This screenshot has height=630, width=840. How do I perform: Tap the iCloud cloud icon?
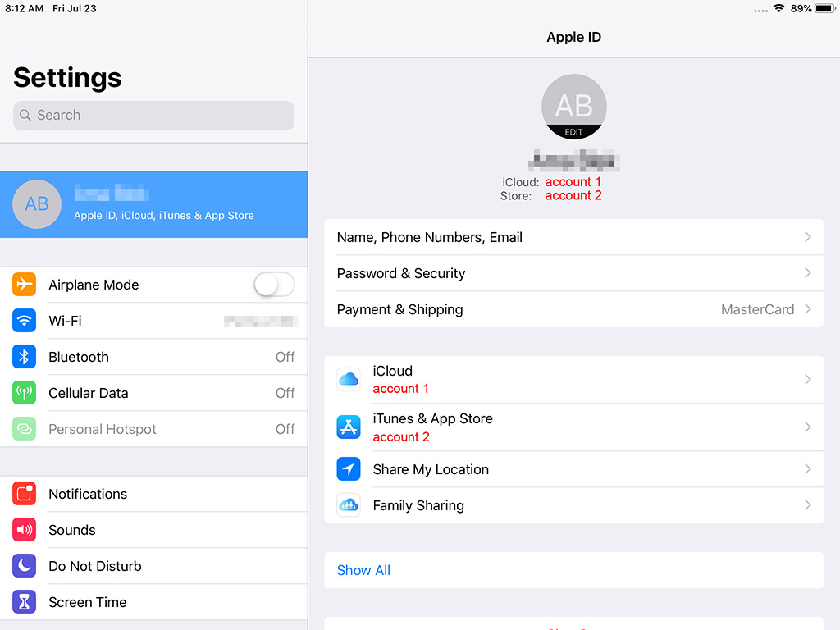tap(349, 379)
